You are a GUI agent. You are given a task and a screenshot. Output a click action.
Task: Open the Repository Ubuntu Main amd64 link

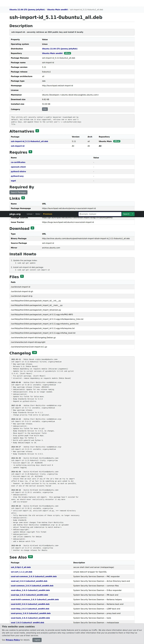click(52, 53)
